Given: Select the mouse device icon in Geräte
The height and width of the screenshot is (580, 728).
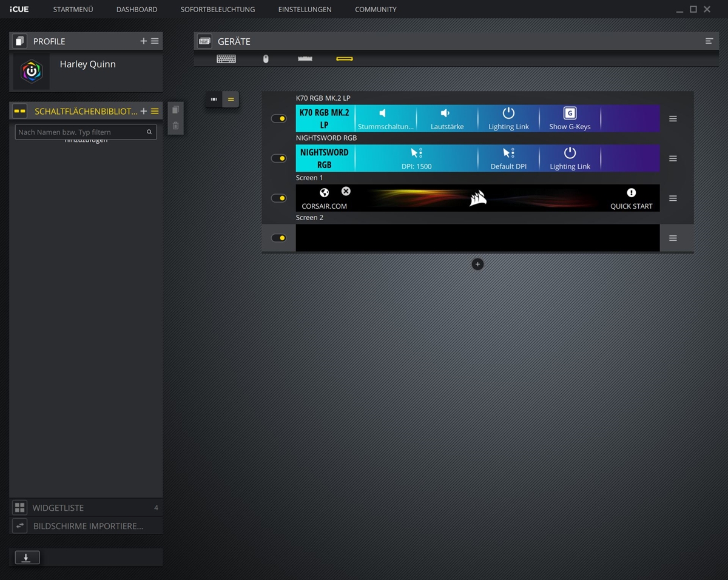Looking at the screenshot, I should point(266,59).
